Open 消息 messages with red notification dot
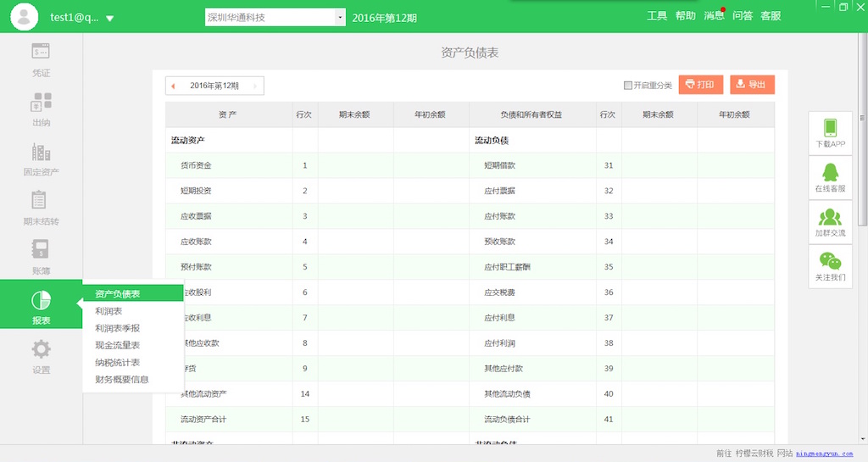868x462 pixels. coord(714,15)
